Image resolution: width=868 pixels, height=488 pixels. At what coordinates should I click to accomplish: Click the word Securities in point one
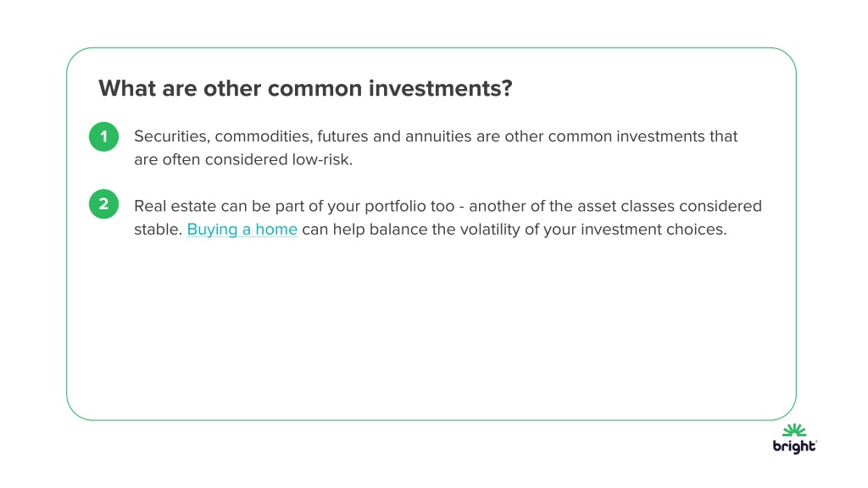pos(171,136)
